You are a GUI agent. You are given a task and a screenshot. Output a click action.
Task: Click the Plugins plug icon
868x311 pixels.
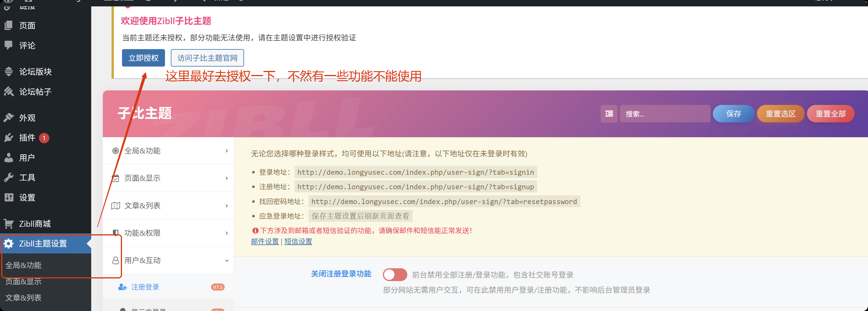click(9, 137)
